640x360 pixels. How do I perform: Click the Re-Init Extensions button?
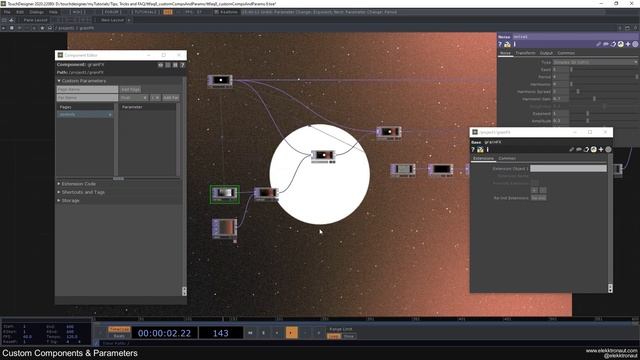(x=538, y=198)
